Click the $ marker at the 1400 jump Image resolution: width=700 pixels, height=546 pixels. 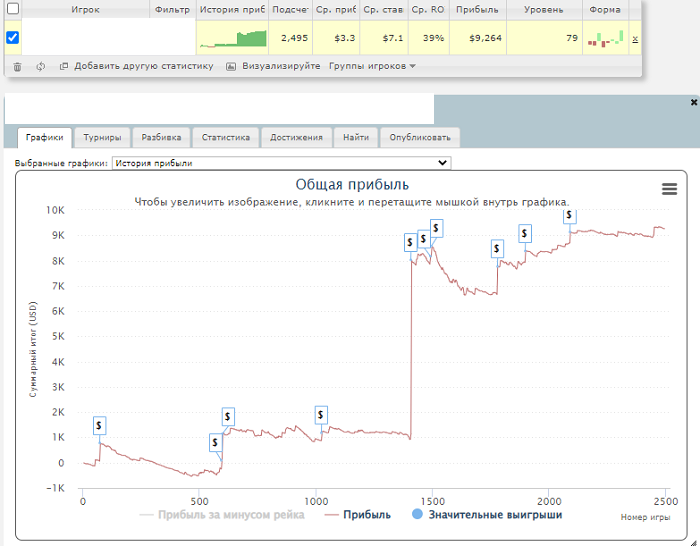[410, 242]
